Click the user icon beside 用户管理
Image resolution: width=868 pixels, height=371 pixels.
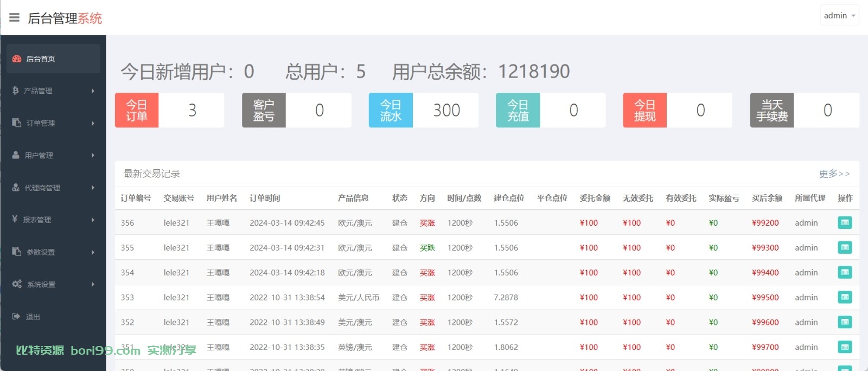pyautogui.click(x=16, y=155)
